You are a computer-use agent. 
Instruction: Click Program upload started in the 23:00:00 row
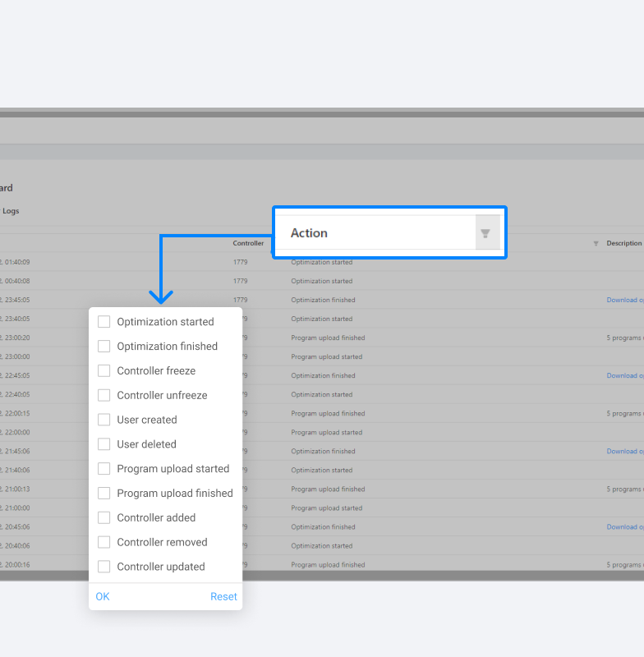tap(327, 356)
